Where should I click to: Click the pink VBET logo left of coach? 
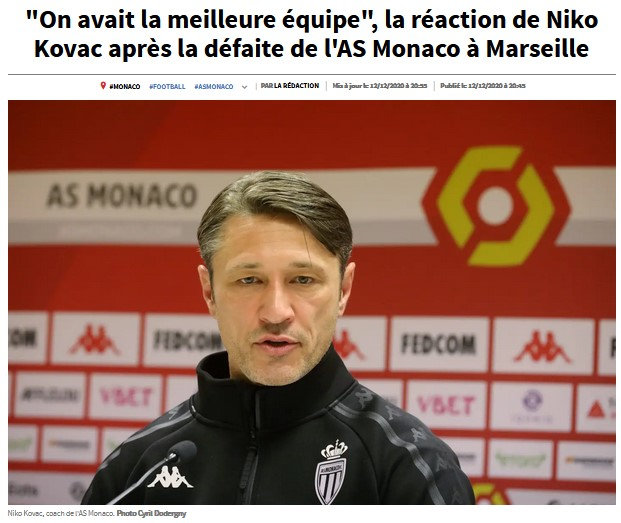point(126,397)
